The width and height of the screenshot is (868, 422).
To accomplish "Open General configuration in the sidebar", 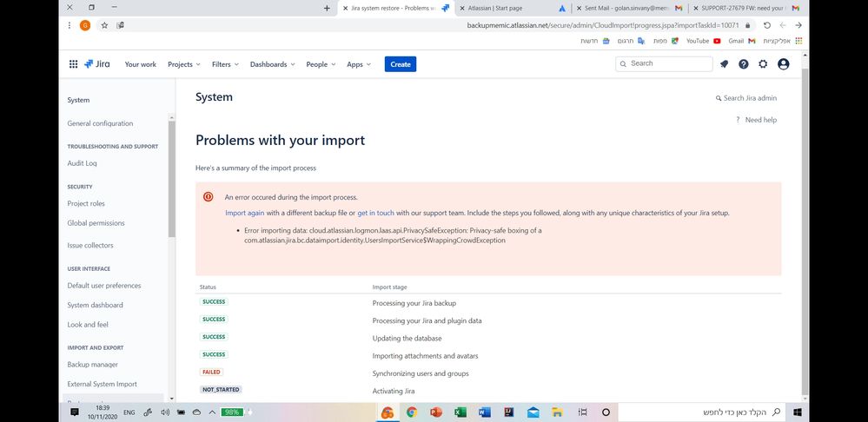I will [100, 123].
